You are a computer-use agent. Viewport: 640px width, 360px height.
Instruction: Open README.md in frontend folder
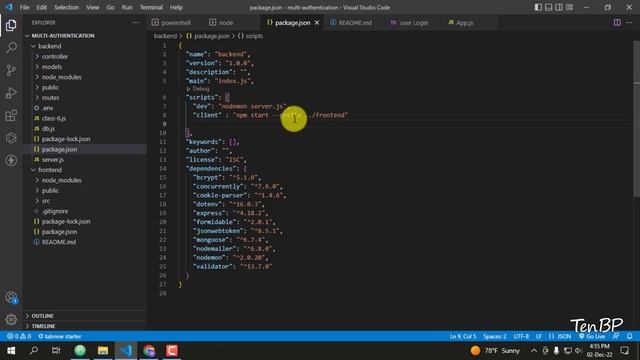(x=59, y=242)
